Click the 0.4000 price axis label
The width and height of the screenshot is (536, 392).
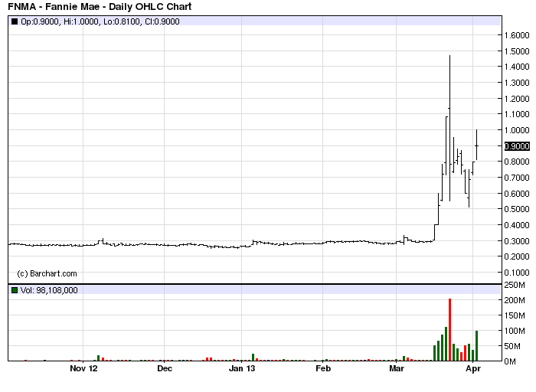pos(517,225)
